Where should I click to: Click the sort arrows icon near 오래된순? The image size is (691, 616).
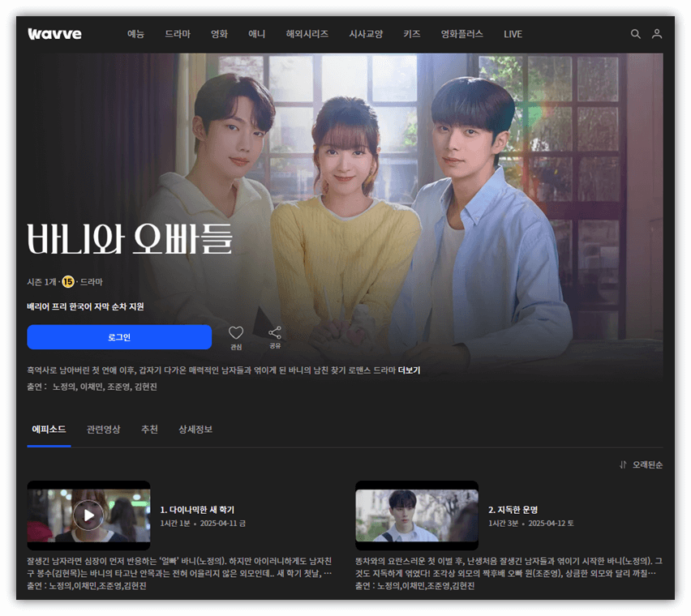(623, 464)
